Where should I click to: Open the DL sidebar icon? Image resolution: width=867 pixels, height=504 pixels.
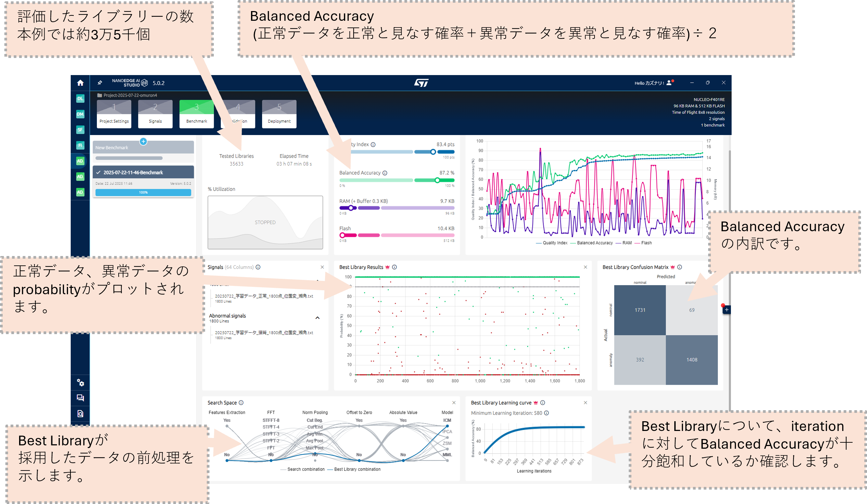80,99
